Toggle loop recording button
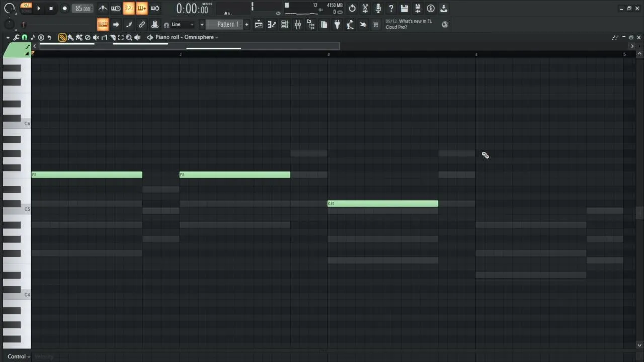Viewport: 644px width, 362px height. [x=155, y=8]
